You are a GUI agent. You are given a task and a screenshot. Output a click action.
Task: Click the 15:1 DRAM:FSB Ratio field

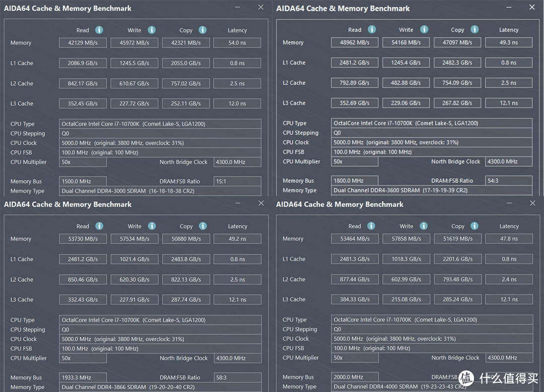click(237, 181)
